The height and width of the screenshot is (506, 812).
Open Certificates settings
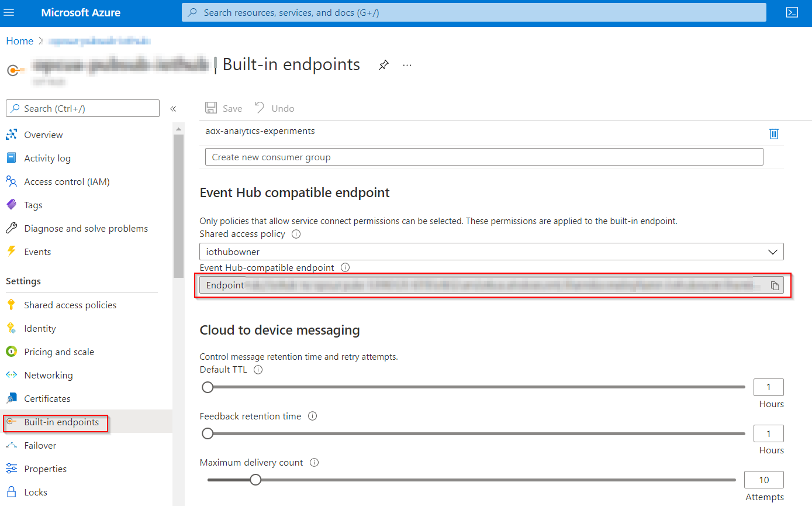pyautogui.click(x=47, y=398)
